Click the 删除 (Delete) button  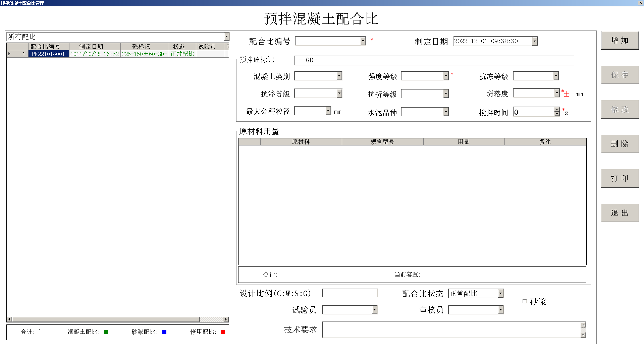click(620, 144)
